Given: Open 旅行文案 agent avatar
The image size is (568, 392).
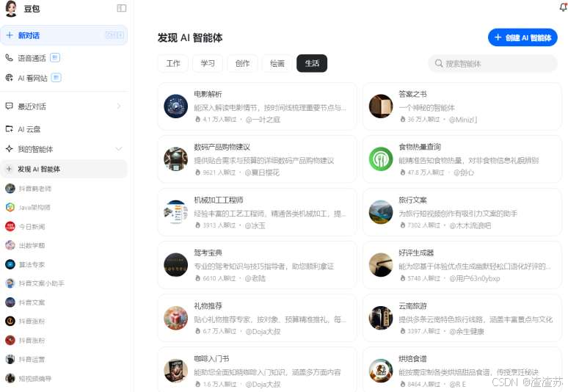Looking at the screenshot, I should [x=381, y=212].
